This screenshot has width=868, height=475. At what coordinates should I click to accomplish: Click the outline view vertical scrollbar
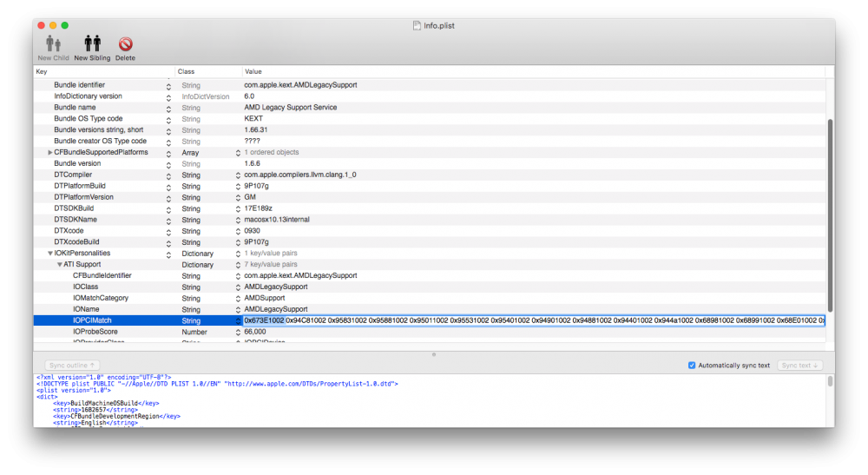click(830, 214)
